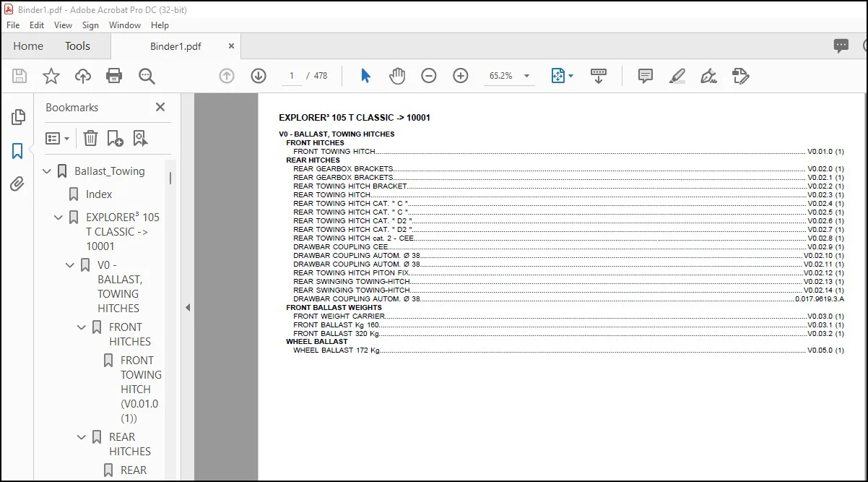Viewport: 868px width, 482px height.
Task: Open the Find text search tool
Action: click(147, 76)
